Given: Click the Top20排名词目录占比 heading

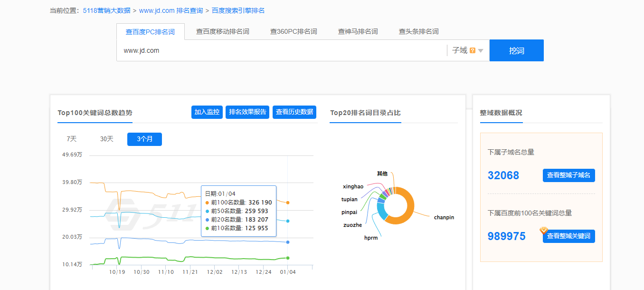Looking at the screenshot, I should click(x=365, y=113).
